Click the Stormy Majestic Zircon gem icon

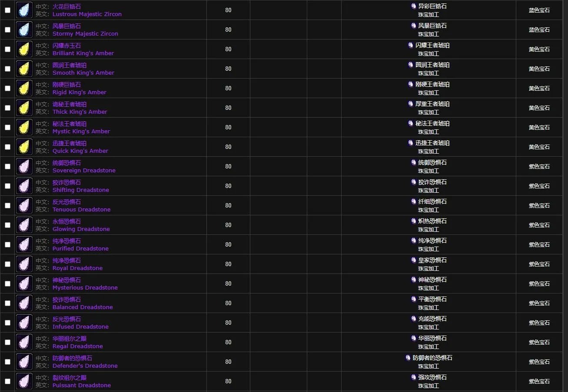[x=24, y=30]
